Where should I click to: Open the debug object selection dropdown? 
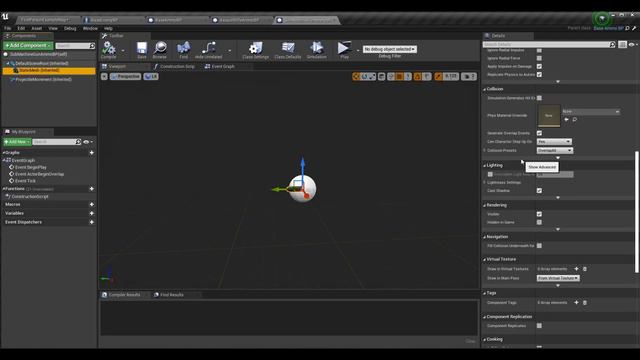pyautogui.click(x=389, y=49)
